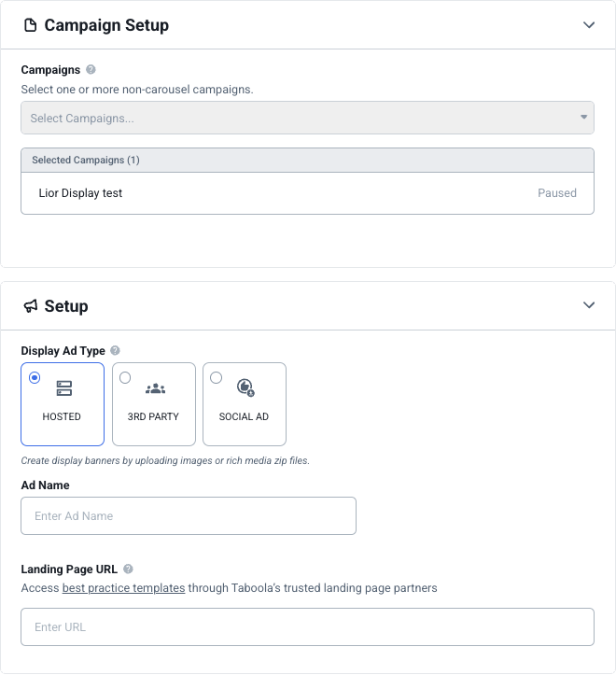Click the Social Ad icon
The width and height of the screenshot is (616, 675).
pyautogui.click(x=245, y=387)
